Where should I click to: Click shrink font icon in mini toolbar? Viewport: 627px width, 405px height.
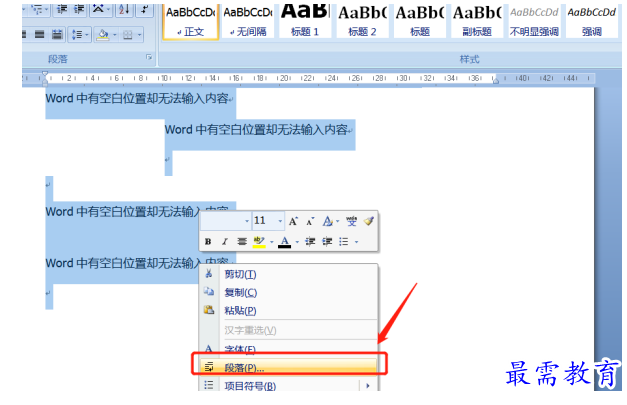point(310,221)
